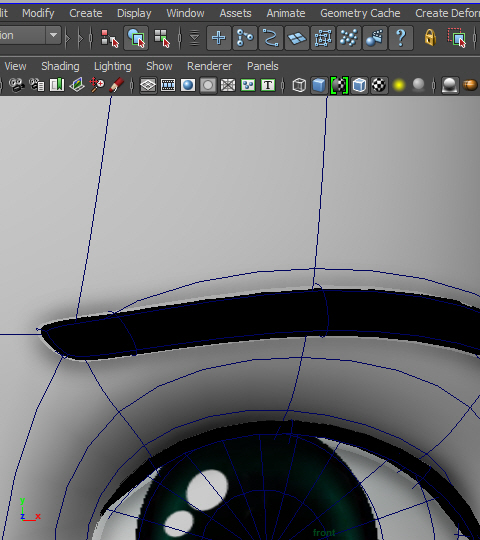Image resolution: width=480 pixels, height=540 pixels.
Task: Click the Image Plane icon
Action: pos(77,85)
